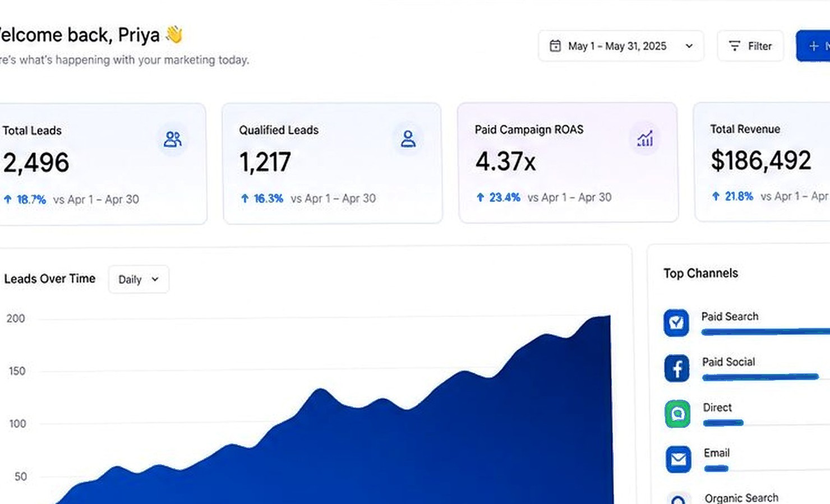Click the Total Revenue card title
Image resolution: width=830 pixels, height=504 pixels.
[745, 130]
